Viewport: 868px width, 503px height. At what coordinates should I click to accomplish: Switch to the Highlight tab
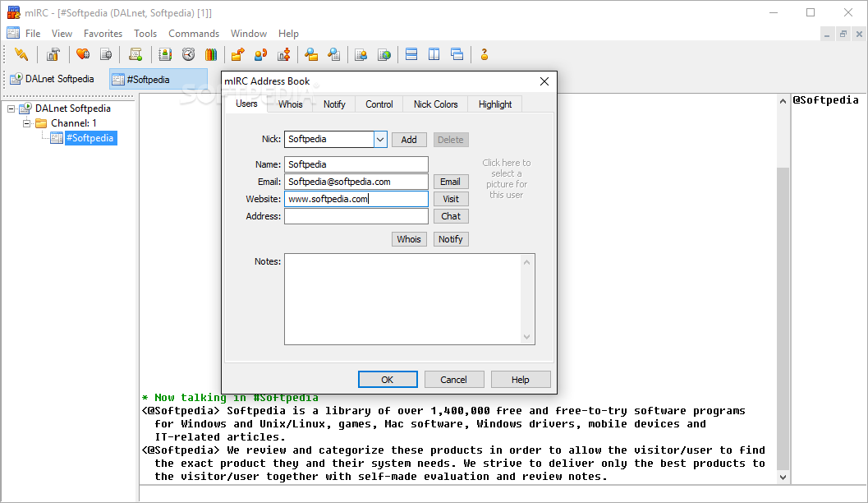pos(495,104)
